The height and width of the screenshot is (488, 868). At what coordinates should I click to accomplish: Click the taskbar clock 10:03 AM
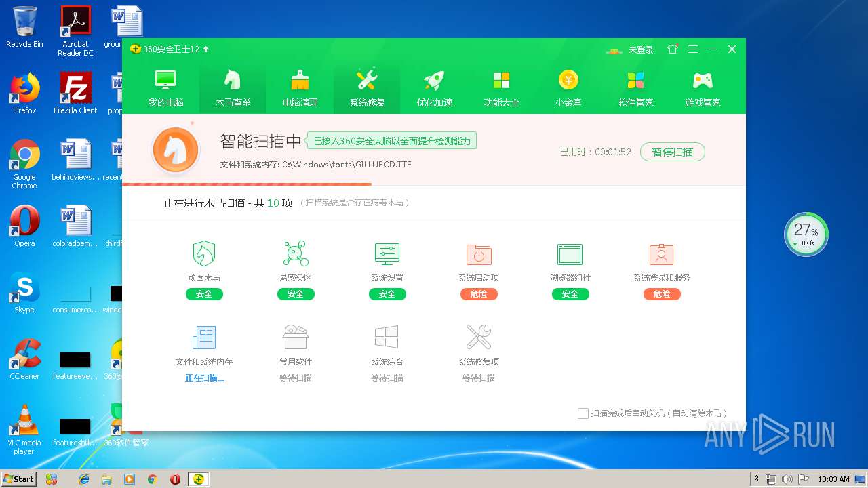point(833,479)
